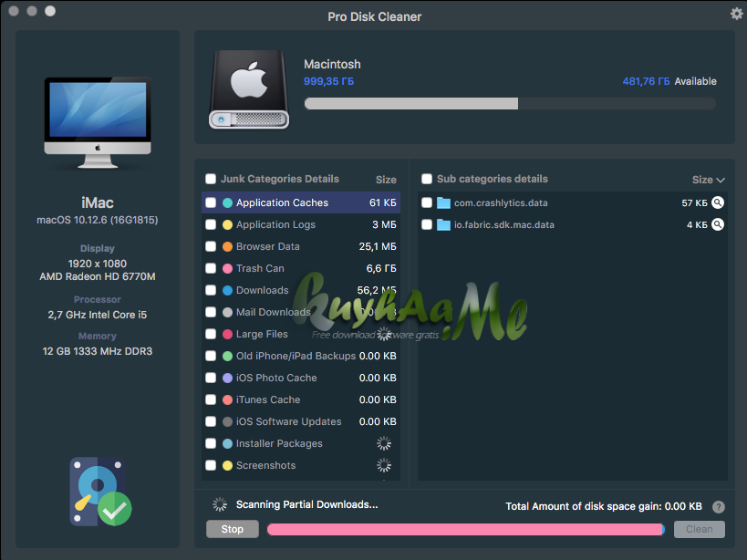
Task: Click the 481,76 ГБ available value
Action: [x=646, y=81]
